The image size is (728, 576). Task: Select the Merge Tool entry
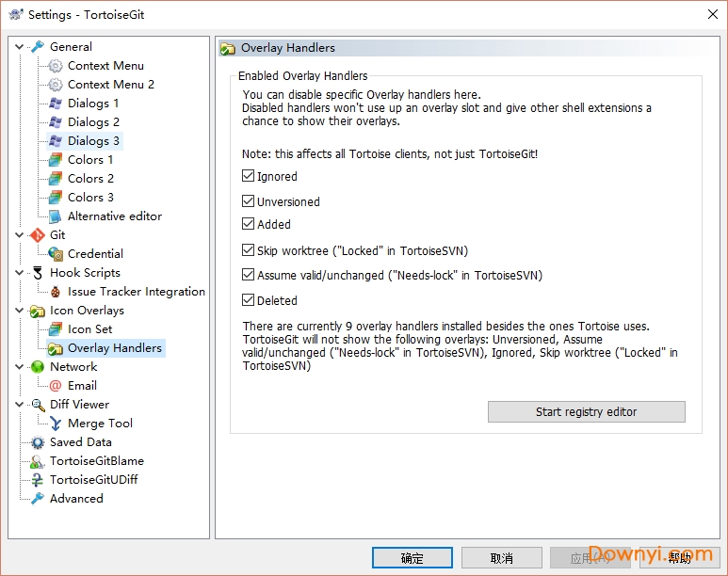pos(100,424)
